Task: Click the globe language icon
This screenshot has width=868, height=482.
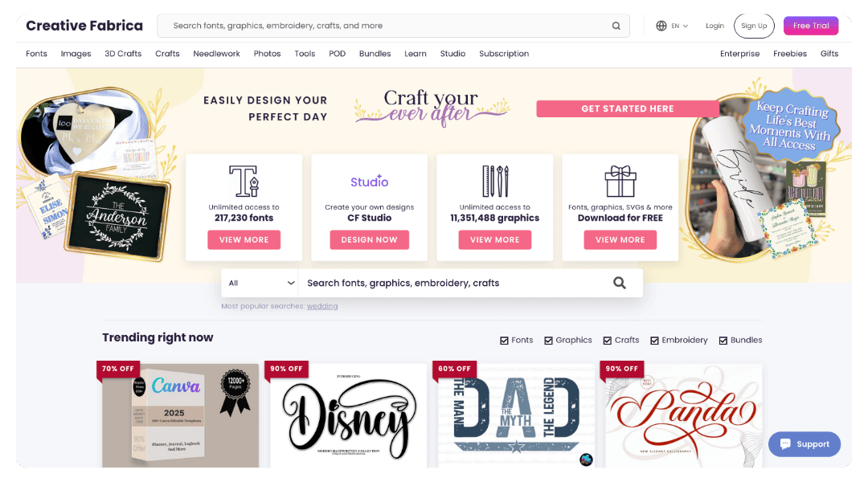Action: tap(661, 26)
